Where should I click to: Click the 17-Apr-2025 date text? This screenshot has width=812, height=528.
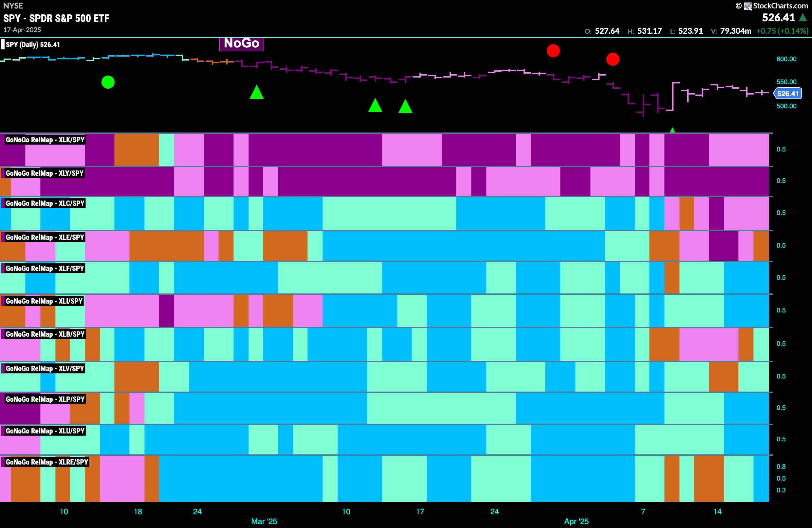coord(22,30)
